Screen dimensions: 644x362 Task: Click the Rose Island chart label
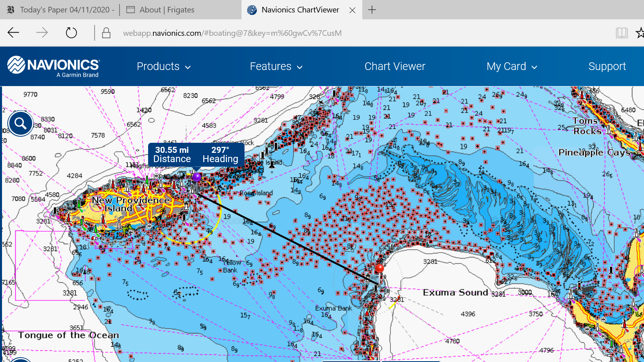tap(256, 193)
